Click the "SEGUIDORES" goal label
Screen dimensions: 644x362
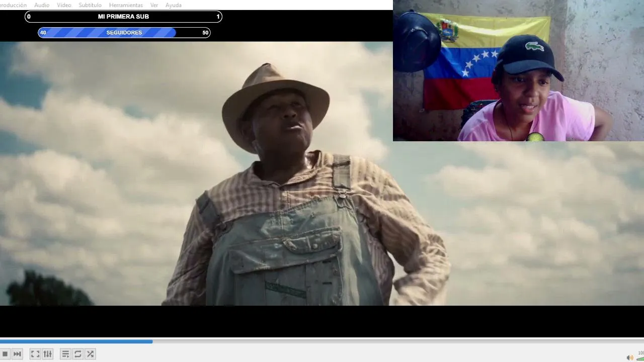click(124, 33)
